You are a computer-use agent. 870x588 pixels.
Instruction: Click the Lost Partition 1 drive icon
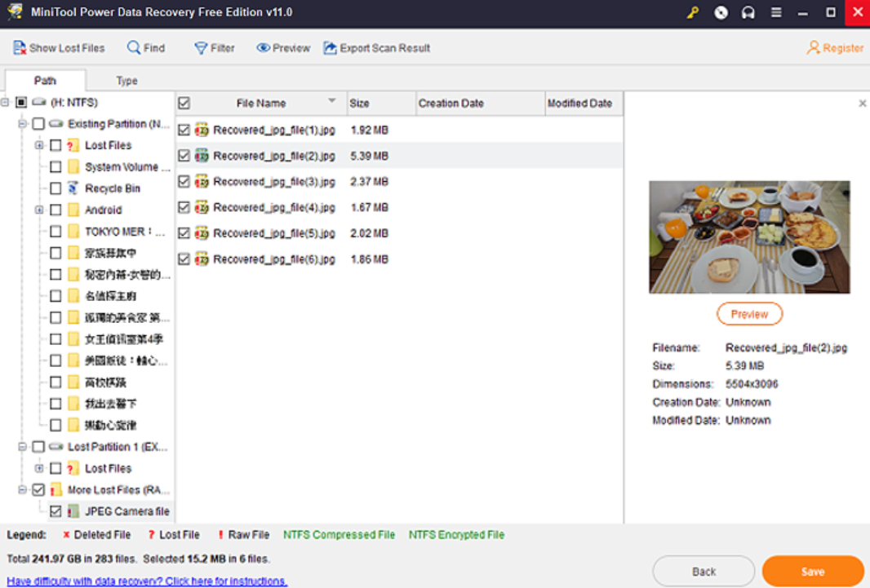click(56, 447)
